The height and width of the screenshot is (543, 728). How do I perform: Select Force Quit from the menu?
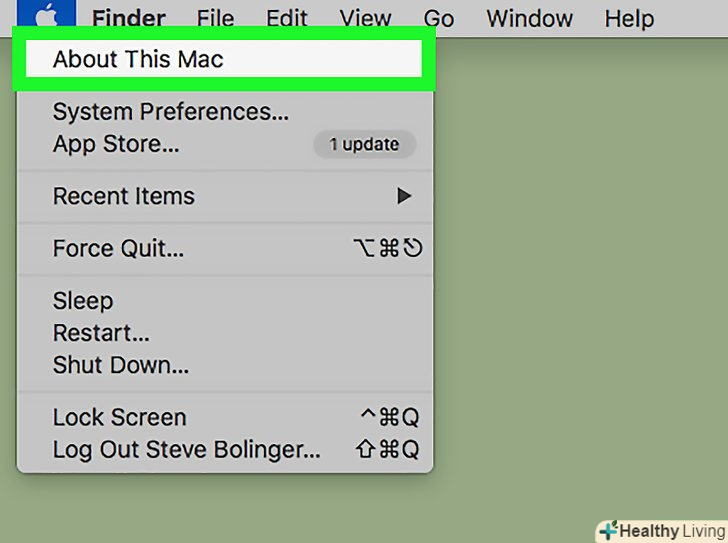(x=118, y=249)
